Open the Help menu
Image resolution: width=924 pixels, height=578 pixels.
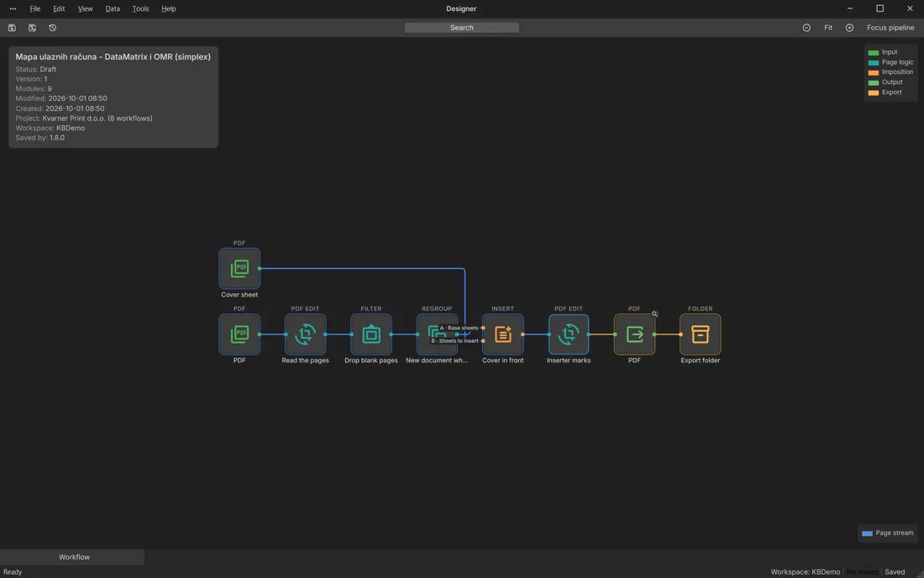point(169,9)
